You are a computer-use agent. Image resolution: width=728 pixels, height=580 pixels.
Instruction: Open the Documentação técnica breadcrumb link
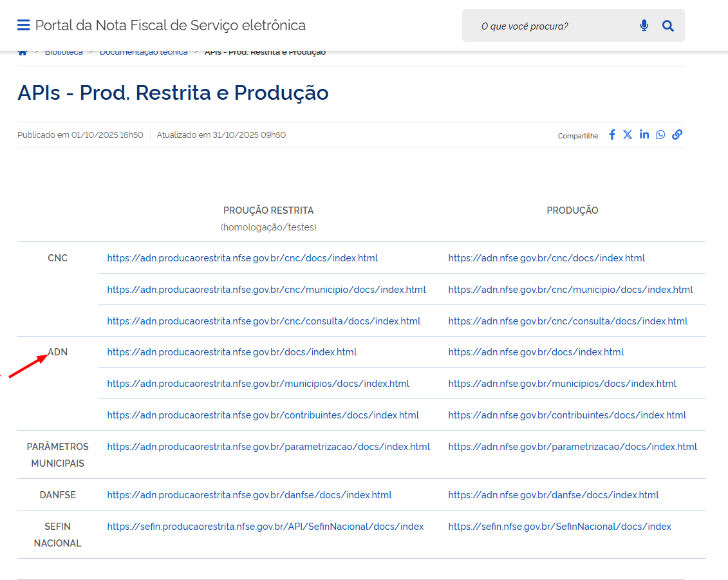pyautogui.click(x=144, y=52)
